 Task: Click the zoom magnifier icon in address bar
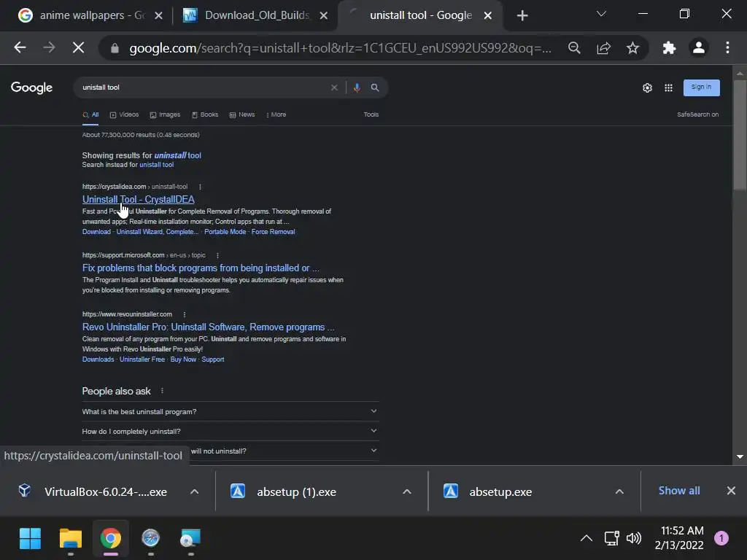[x=574, y=47]
